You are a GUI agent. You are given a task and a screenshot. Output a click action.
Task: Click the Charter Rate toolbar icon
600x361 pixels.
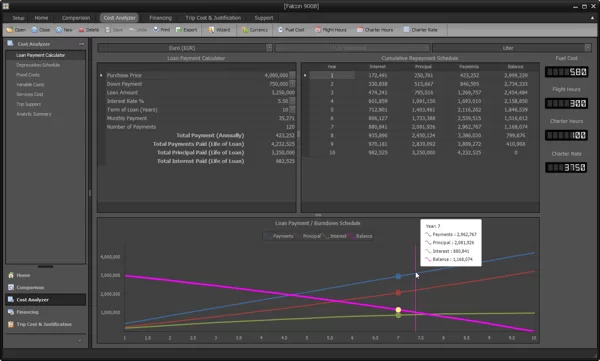tap(406, 29)
